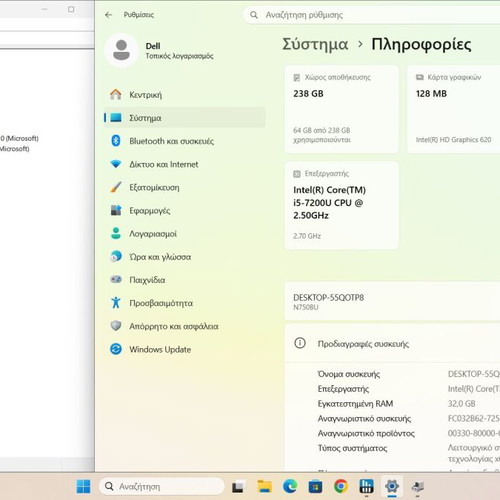
Task: Open the Windows Update category
Action: (x=185, y=349)
